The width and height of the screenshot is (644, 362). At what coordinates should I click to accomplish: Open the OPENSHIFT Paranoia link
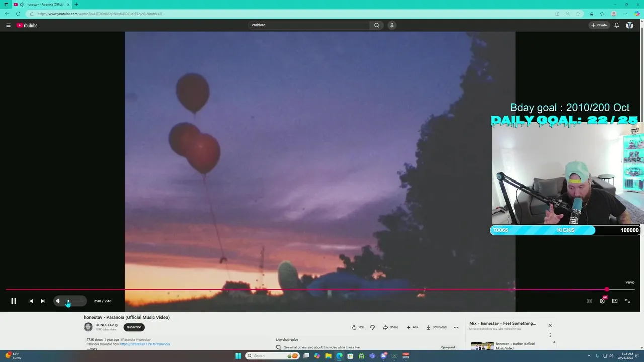(x=145, y=344)
